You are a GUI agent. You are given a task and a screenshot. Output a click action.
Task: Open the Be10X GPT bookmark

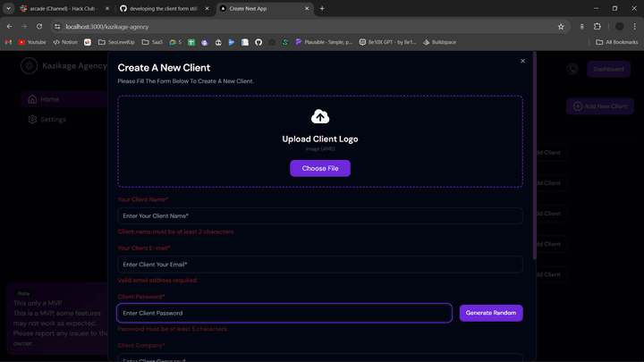(x=387, y=42)
